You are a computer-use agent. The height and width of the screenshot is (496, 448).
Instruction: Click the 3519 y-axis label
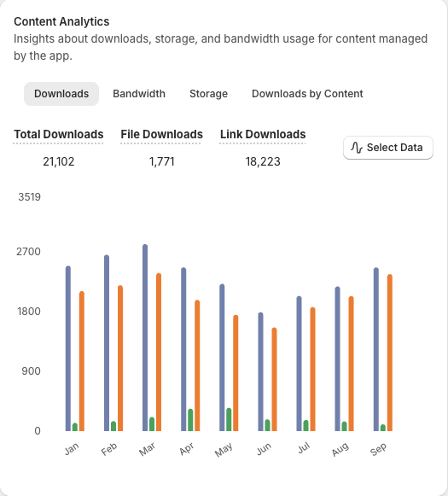tap(29, 197)
